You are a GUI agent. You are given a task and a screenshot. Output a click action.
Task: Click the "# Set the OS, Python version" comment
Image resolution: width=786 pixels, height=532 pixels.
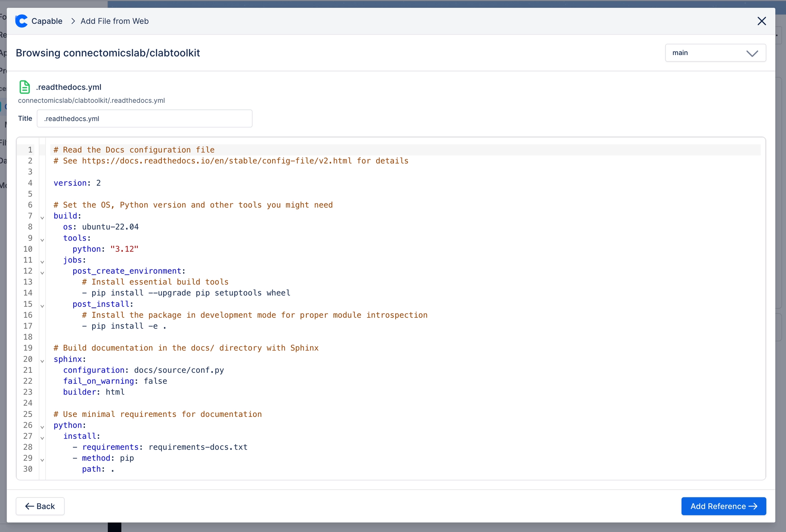(193, 205)
